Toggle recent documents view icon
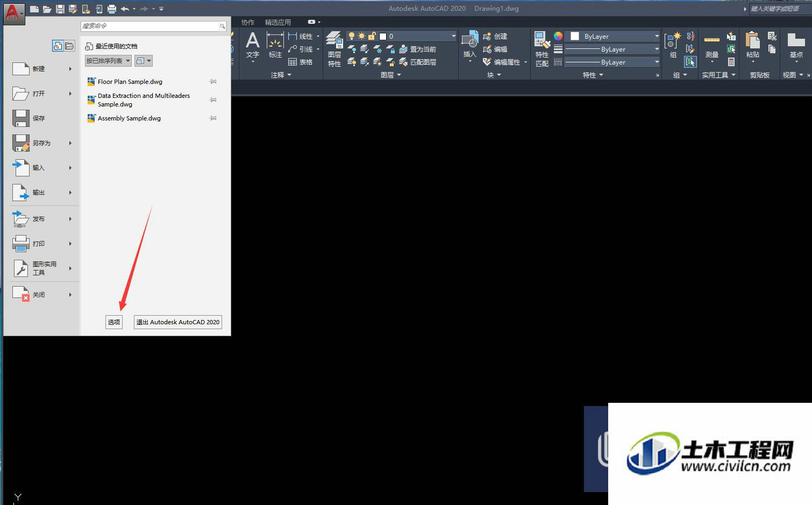The width and height of the screenshot is (812, 505). [x=58, y=46]
